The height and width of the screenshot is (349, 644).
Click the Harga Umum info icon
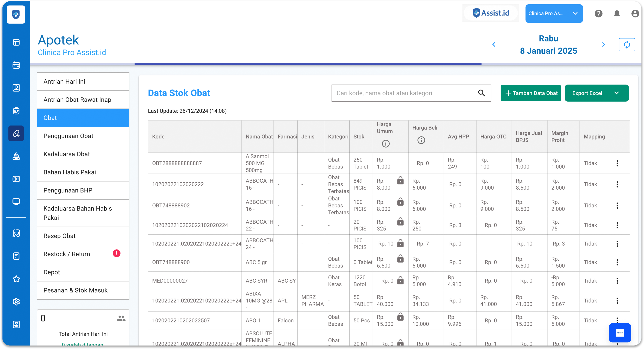tap(386, 144)
